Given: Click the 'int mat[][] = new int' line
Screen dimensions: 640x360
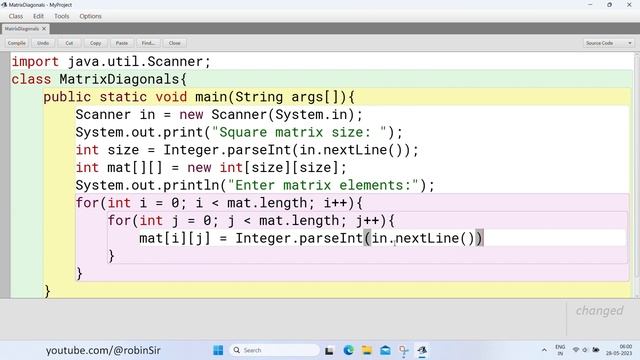Looking at the screenshot, I should pos(211,168).
